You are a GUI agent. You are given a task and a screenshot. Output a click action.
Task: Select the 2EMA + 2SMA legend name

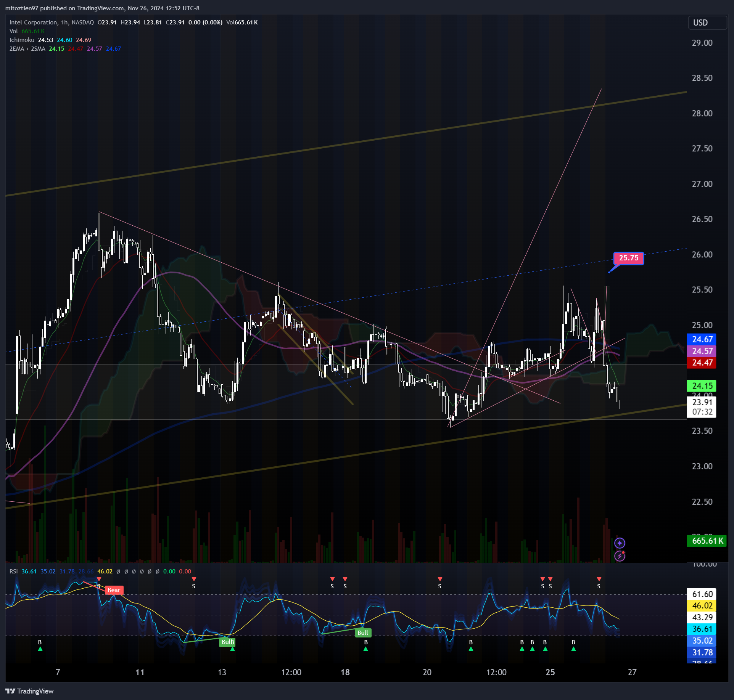click(27, 49)
